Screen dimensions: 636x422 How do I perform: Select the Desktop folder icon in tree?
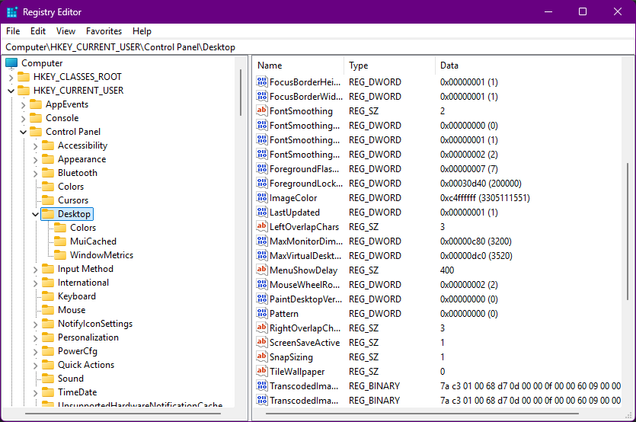[x=48, y=214]
